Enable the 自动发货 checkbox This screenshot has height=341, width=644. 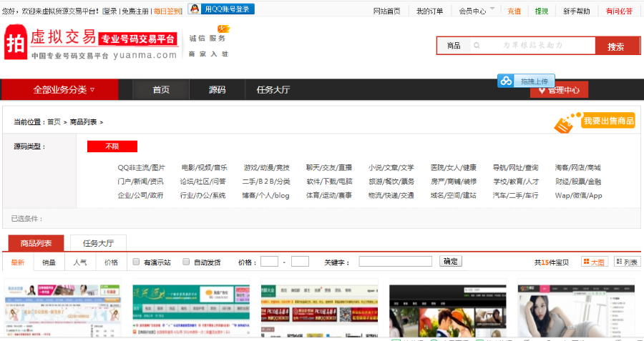[x=186, y=262]
